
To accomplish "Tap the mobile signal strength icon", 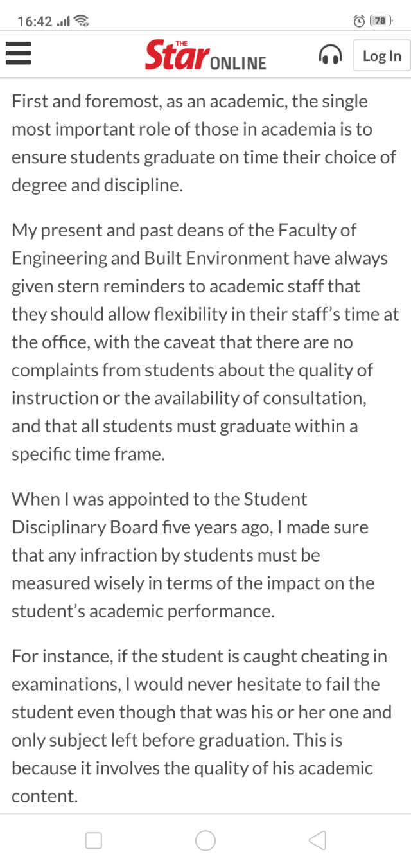I will click(x=63, y=21).
